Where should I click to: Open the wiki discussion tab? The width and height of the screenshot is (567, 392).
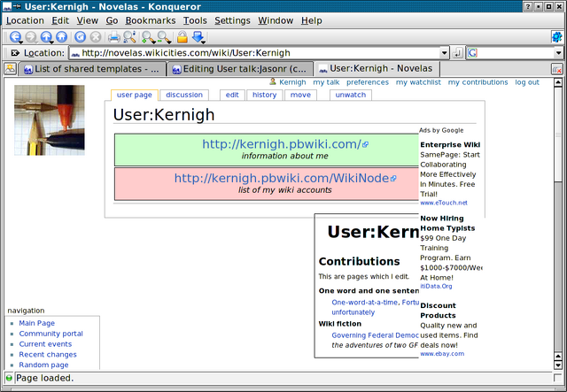click(184, 95)
